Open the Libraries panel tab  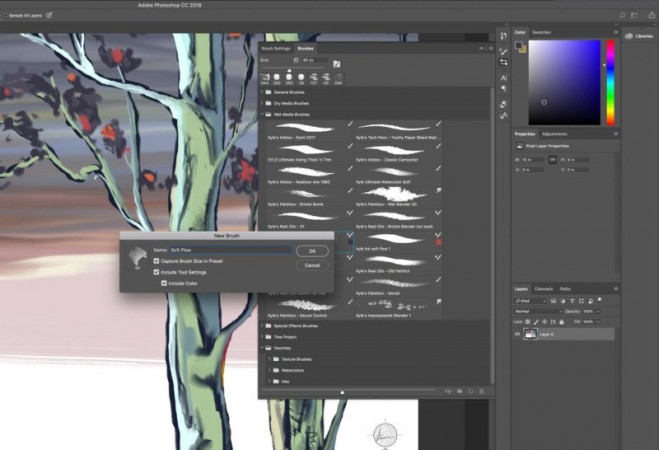[x=640, y=36]
